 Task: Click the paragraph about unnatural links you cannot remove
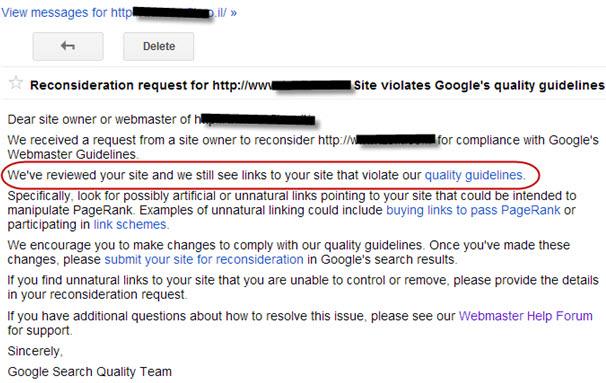pos(303,287)
